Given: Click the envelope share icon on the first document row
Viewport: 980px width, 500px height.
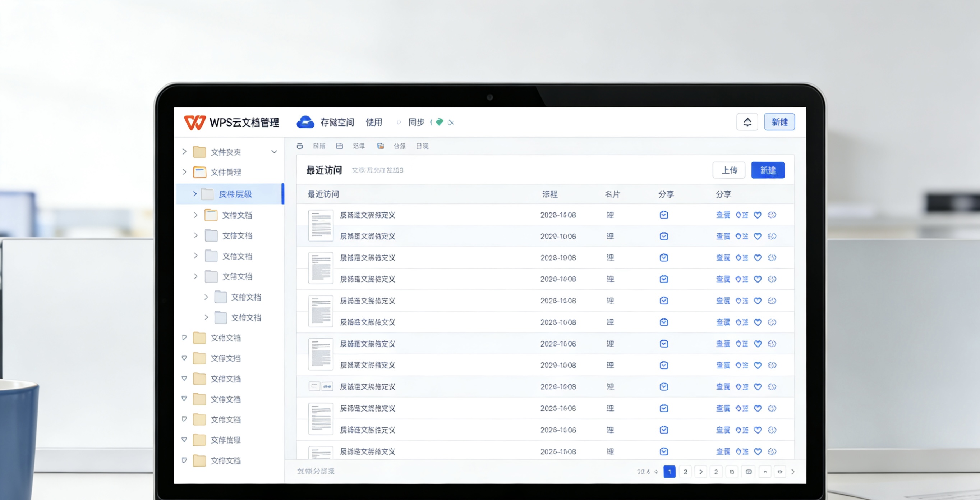Looking at the screenshot, I should coord(663,215).
